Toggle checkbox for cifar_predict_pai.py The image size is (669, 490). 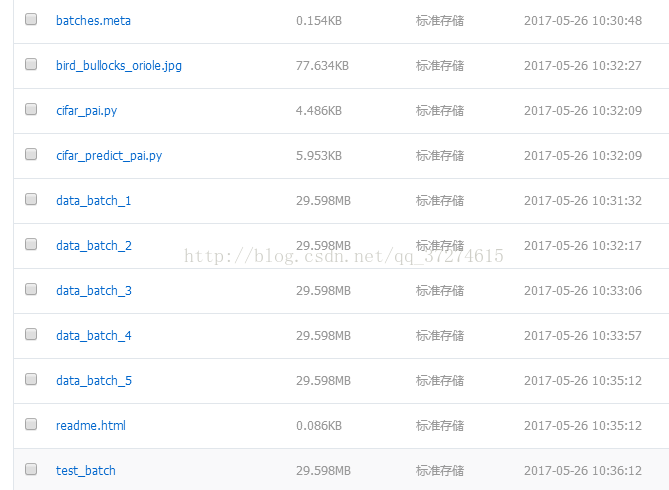click(x=31, y=154)
